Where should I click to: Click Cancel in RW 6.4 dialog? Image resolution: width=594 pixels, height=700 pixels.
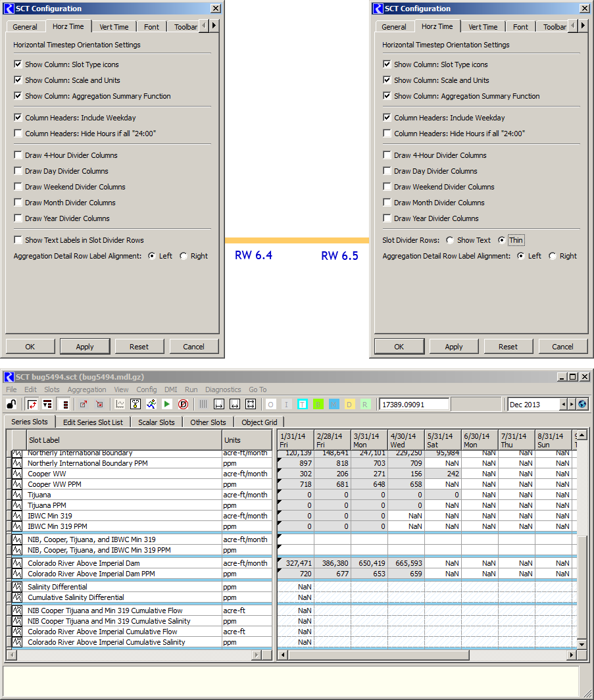point(193,347)
